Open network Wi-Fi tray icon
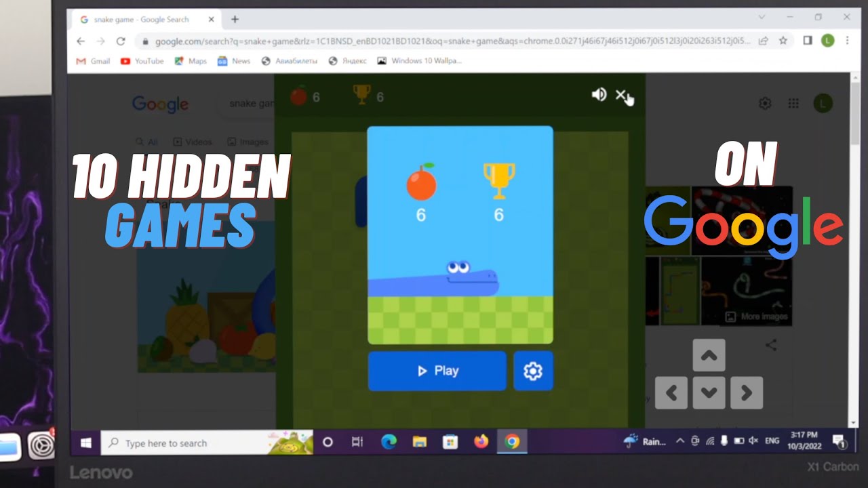This screenshot has width=868, height=488. click(x=710, y=441)
